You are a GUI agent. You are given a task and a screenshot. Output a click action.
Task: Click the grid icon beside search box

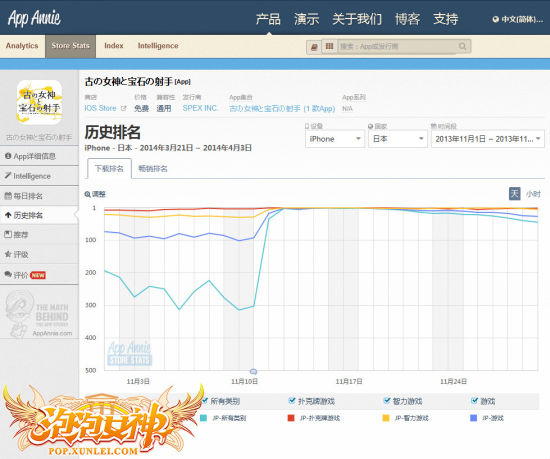point(329,46)
